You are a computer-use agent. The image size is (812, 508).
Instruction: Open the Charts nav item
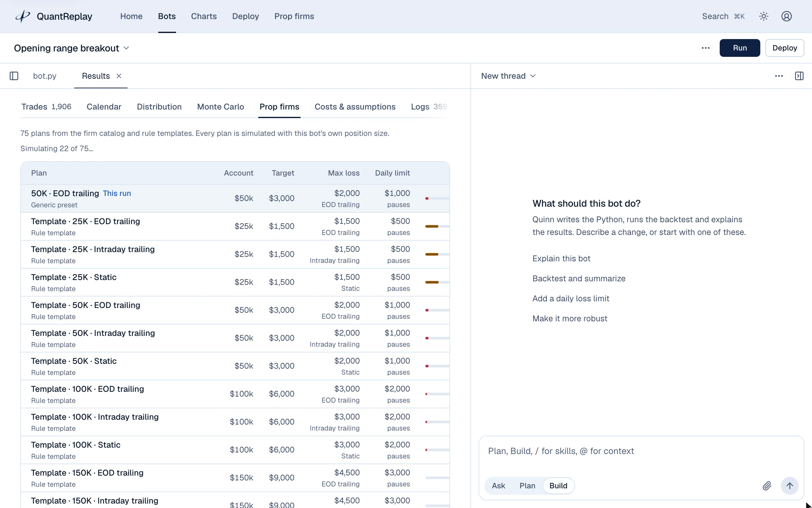click(204, 16)
